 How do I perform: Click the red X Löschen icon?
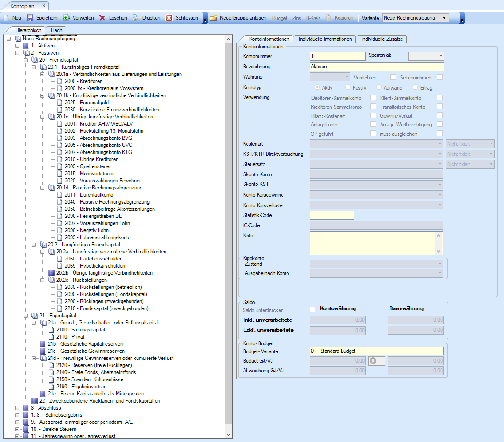click(102, 18)
